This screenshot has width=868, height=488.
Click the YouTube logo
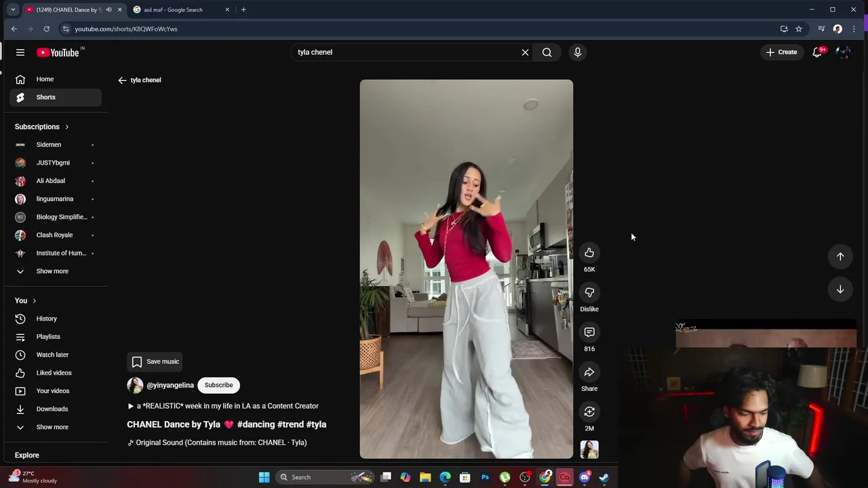pyautogui.click(x=58, y=52)
